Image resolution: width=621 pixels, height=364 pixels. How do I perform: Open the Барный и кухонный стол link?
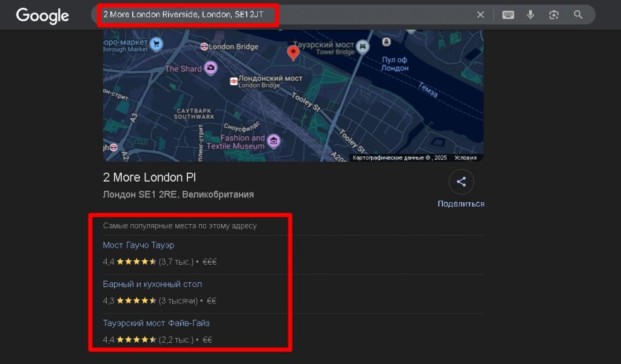[x=152, y=284]
